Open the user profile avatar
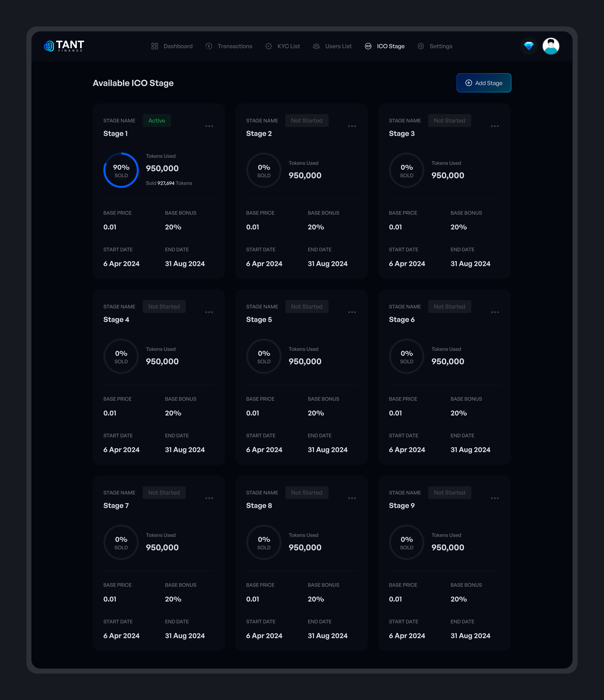The height and width of the screenshot is (700, 604). coord(551,46)
